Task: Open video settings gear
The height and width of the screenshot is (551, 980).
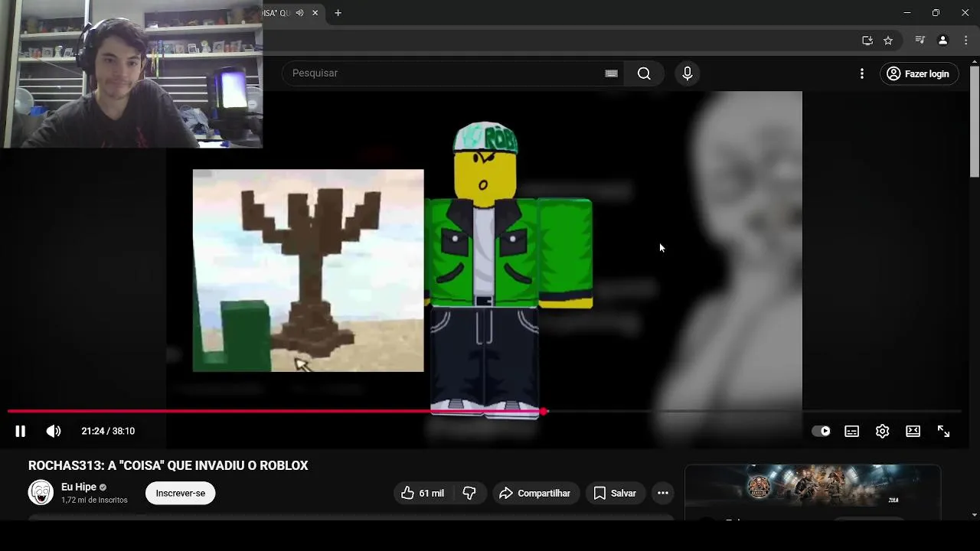Action: pos(882,431)
